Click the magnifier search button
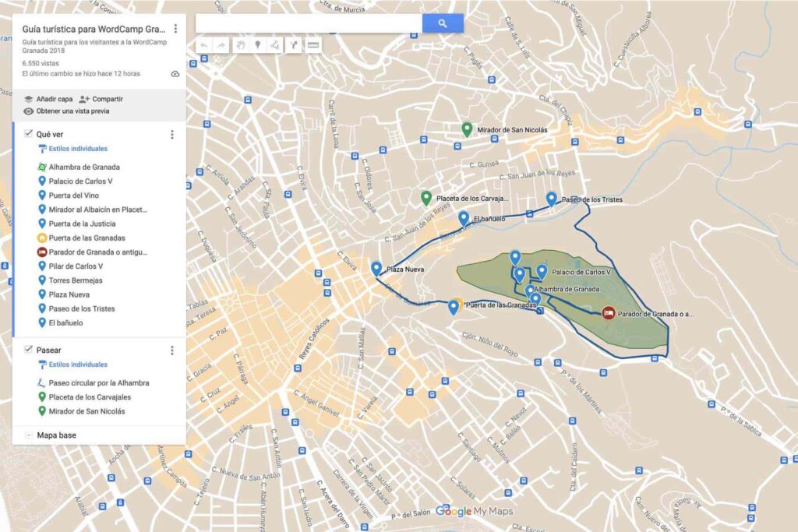 [442, 23]
